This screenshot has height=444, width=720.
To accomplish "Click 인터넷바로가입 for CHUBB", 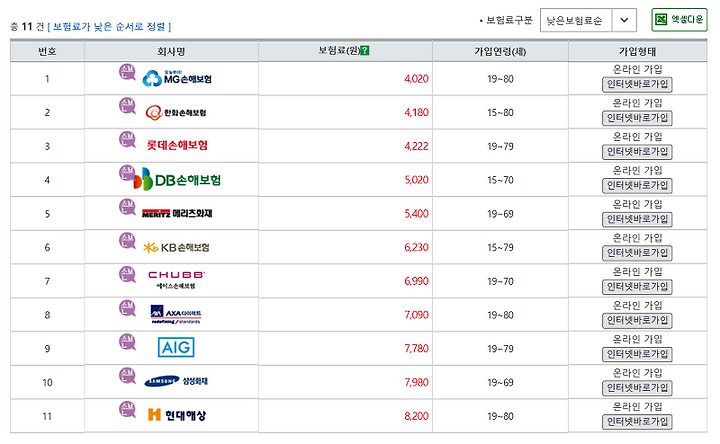I will coord(637,287).
